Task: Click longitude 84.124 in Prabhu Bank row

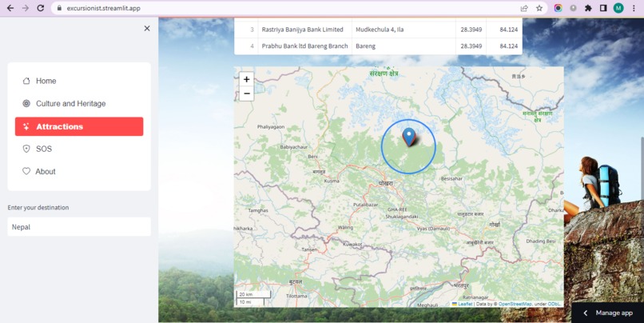Action: tap(504, 46)
